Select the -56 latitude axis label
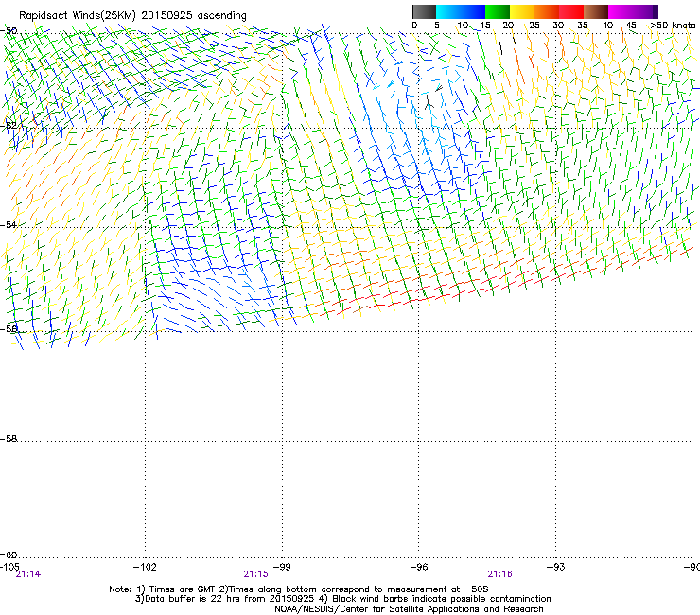 (x=9, y=328)
